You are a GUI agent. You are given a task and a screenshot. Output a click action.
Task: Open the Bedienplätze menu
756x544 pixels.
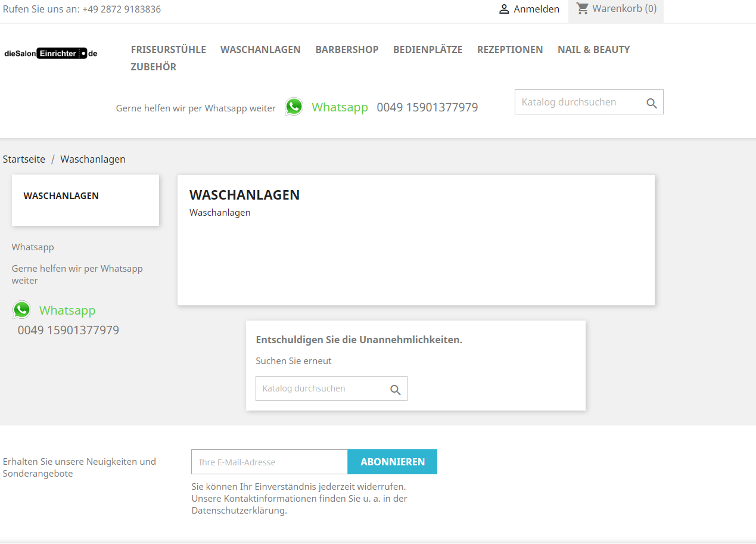428,49
